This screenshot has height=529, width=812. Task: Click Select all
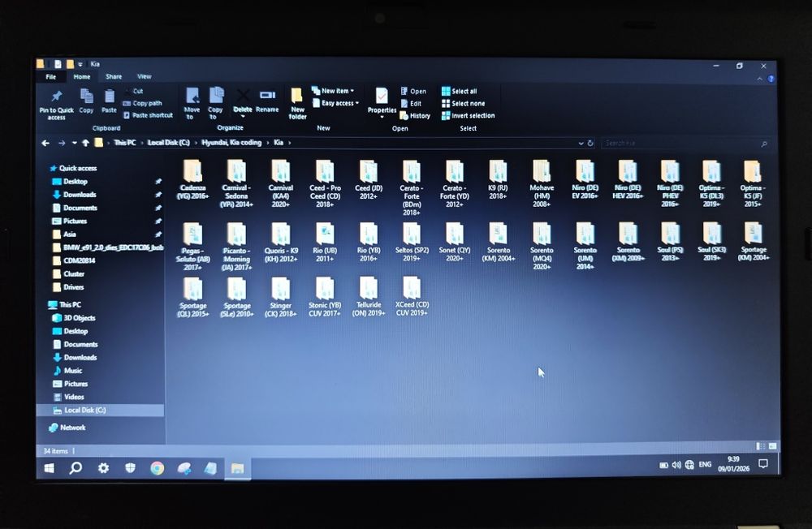(460, 91)
